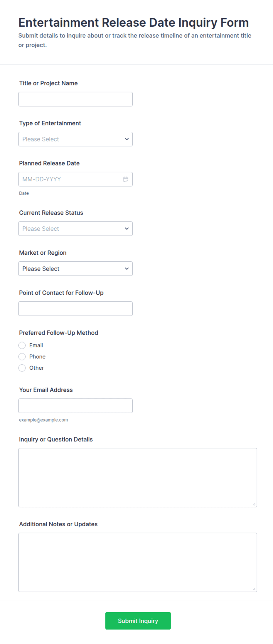This screenshot has width=273, height=644.
Task: Select the Email follow-up option
Action: (x=22, y=345)
